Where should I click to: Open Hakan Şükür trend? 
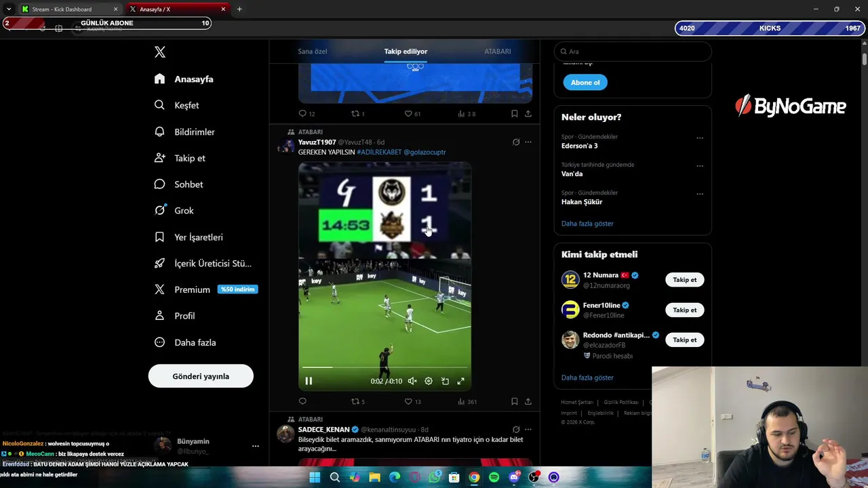[582, 201]
